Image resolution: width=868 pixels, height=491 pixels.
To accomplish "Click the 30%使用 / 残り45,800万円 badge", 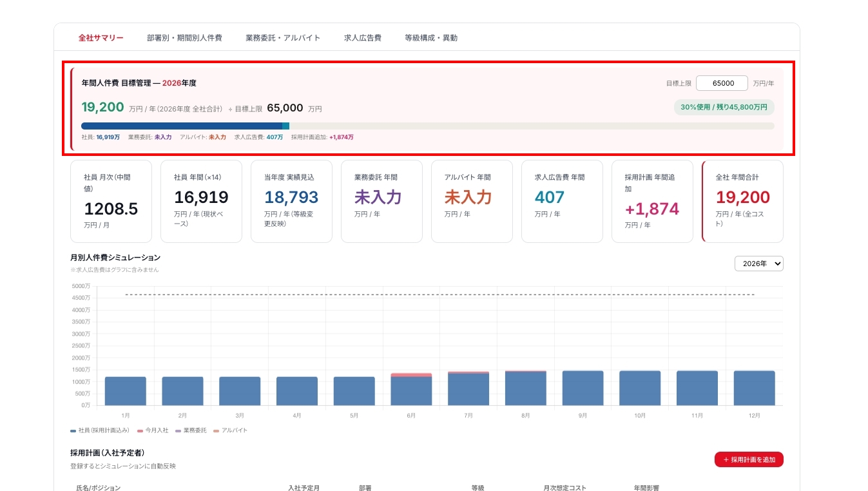I will click(724, 107).
